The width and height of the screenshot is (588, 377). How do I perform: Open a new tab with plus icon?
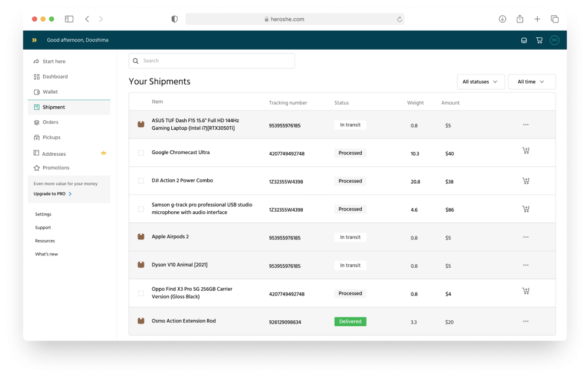pos(537,19)
